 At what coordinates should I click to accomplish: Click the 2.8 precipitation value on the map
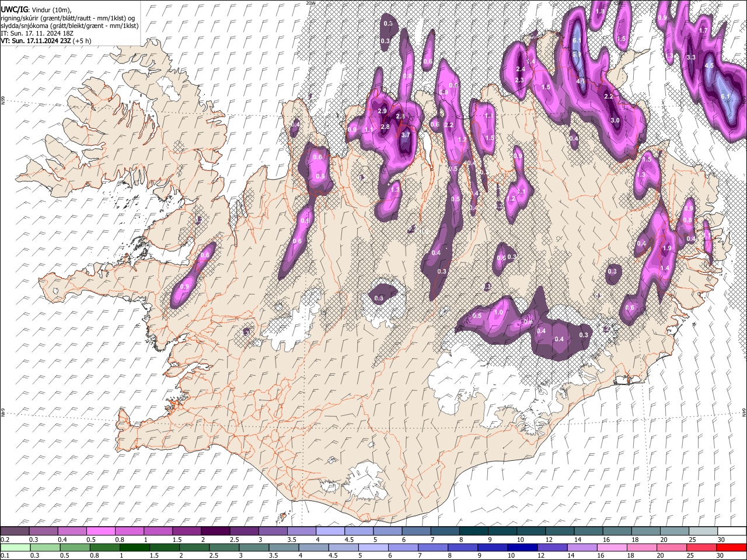(x=385, y=127)
